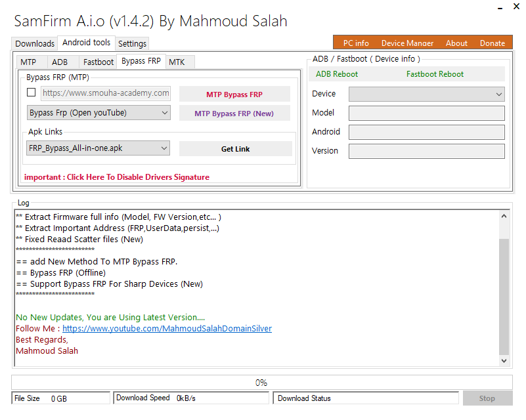
Task: Click the Android field
Action: [427, 132]
